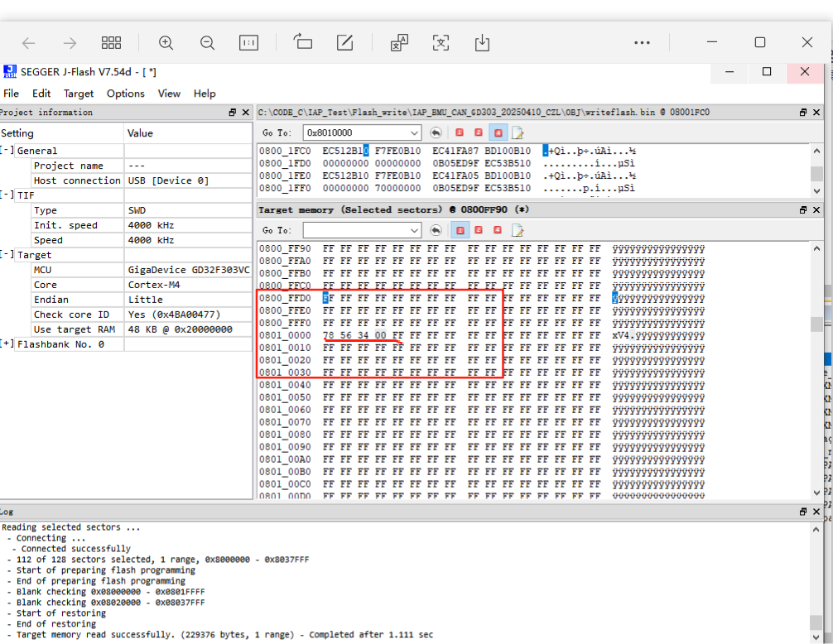
Task: Go to next image with forward arrow
Action: 70,42
